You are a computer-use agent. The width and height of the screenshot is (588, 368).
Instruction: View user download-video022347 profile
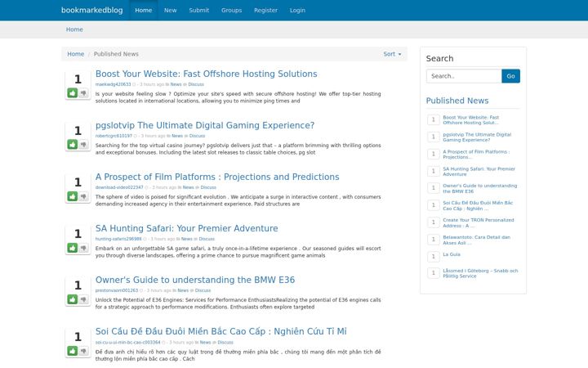pos(119,187)
